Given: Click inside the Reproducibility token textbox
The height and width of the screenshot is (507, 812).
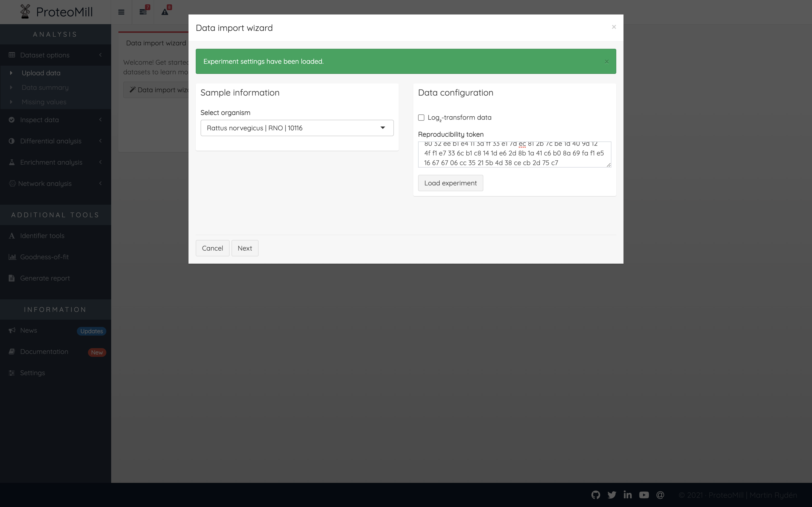Looking at the screenshot, I should (x=514, y=154).
